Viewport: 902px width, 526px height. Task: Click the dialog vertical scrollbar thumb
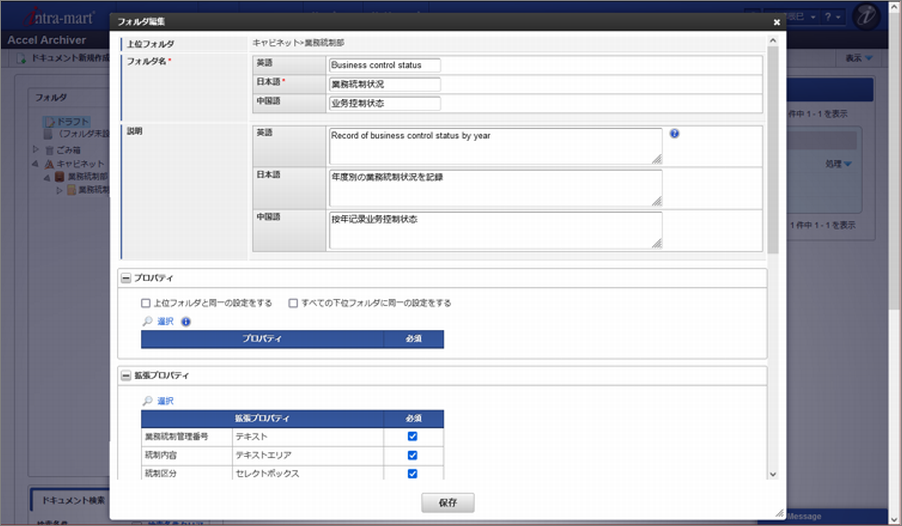coord(773,150)
